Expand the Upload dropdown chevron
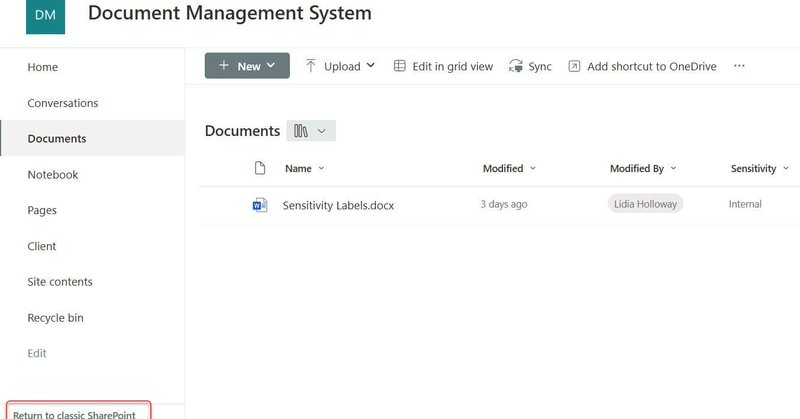 coord(371,66)
